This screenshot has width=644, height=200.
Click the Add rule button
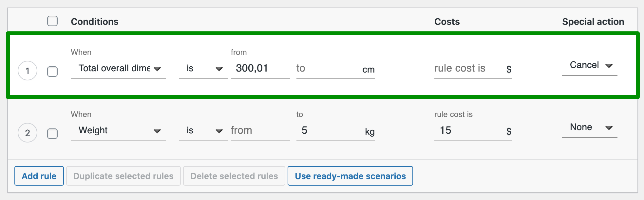[39, 176]
